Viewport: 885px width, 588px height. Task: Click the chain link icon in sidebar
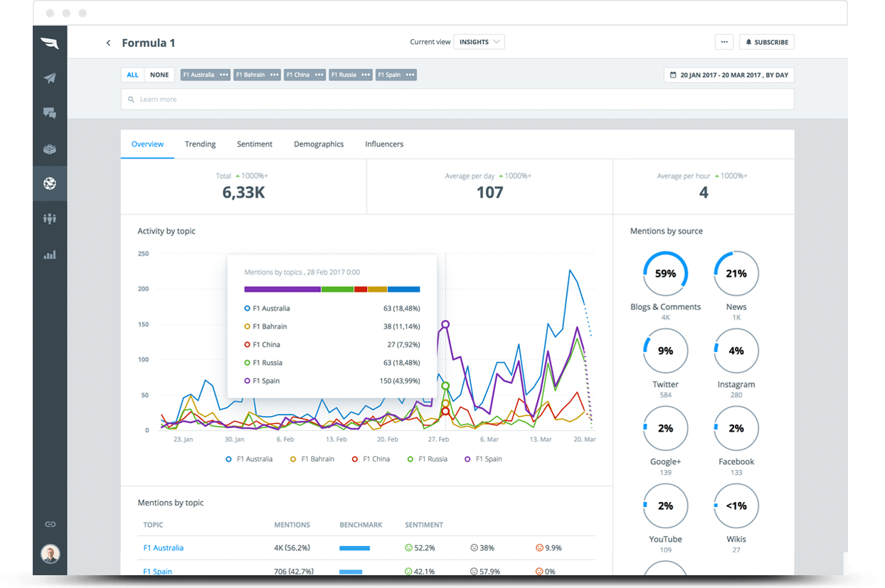pos(50,524)
